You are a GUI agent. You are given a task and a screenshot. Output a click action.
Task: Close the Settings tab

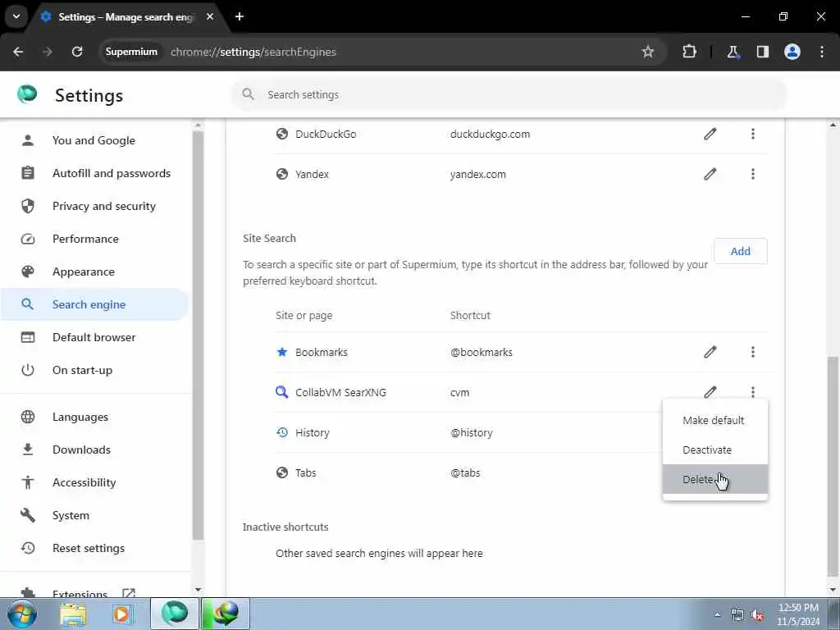click(210, 16)
